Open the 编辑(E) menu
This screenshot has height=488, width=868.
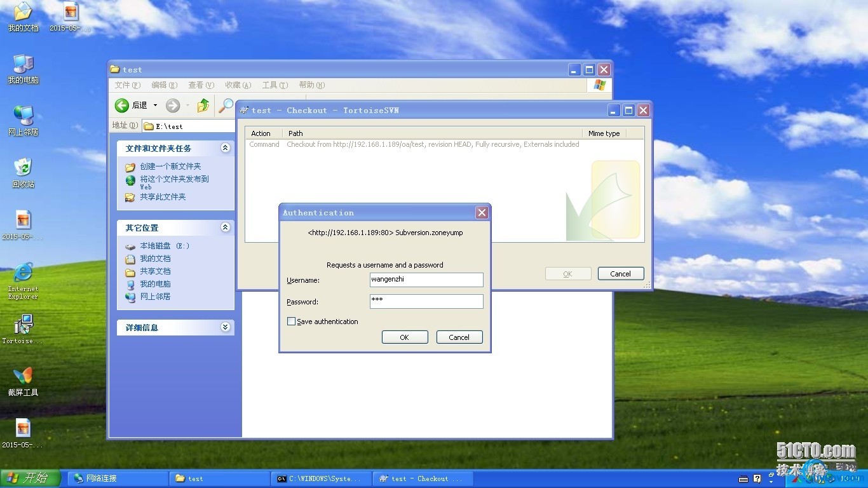point(164,85)
